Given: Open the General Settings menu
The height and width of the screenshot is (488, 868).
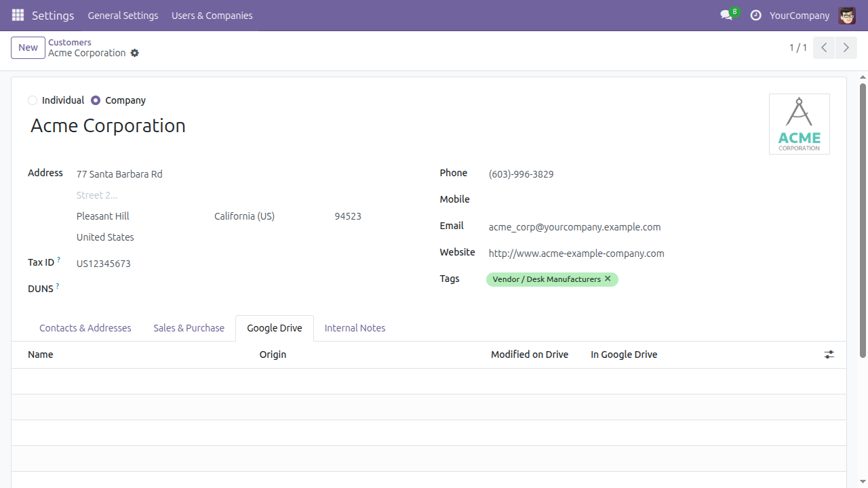Looking at the screenshot, I should pos(123,15).
